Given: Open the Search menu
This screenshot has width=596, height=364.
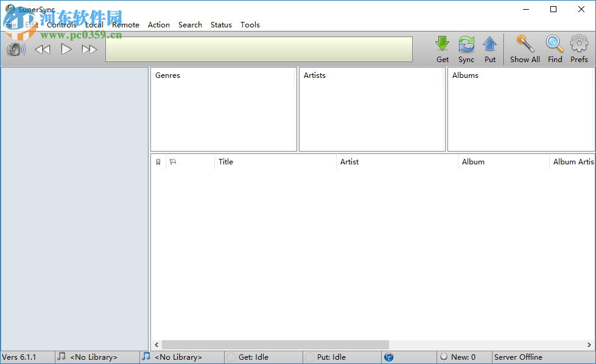Looking at the screenshot, I should (190, 25).
